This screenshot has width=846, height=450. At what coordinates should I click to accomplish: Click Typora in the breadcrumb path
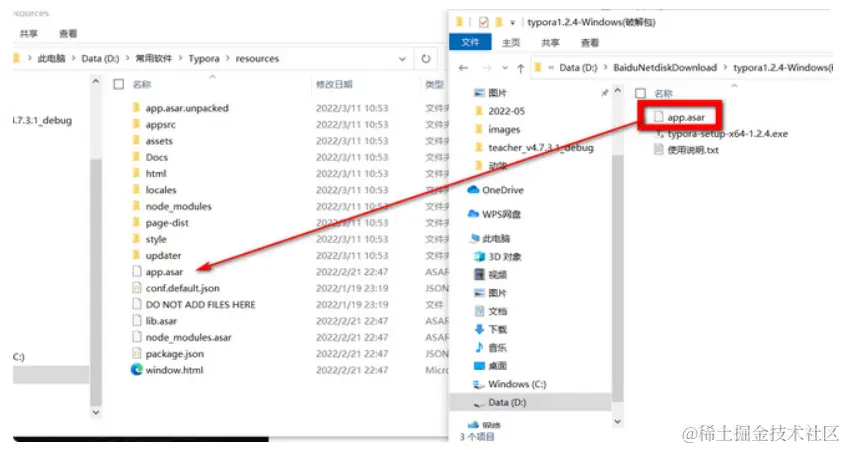pyautogui.click(x=204, y=58)
